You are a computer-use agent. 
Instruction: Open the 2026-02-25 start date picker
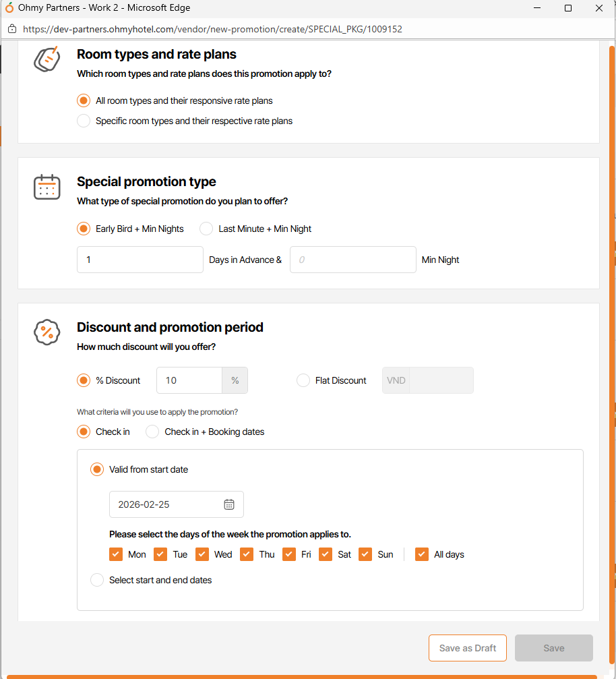pyautogui.click(x=168, y=504)
